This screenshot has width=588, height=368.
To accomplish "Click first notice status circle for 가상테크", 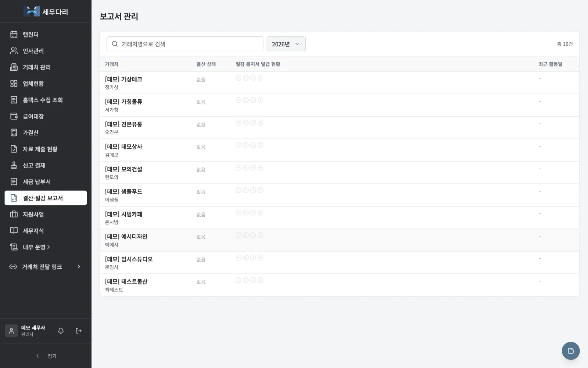I will [x=239, y=78].
